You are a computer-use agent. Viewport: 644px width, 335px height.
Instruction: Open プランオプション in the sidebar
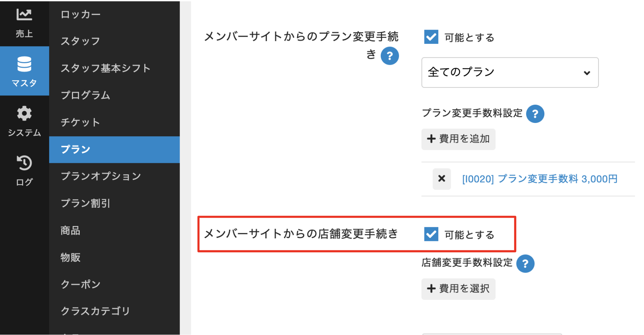tap(101, 176)
